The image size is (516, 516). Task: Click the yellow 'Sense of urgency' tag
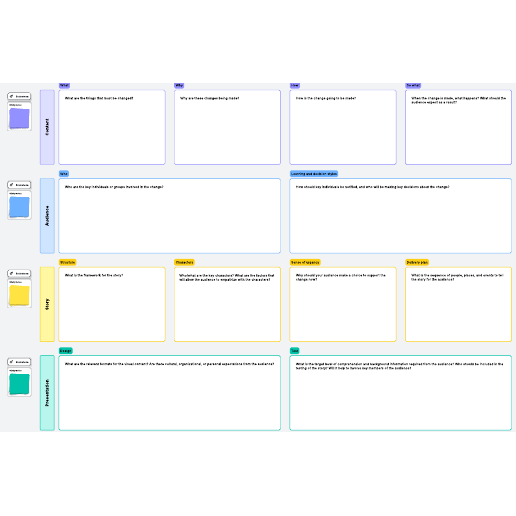click(x=305, y=262)
